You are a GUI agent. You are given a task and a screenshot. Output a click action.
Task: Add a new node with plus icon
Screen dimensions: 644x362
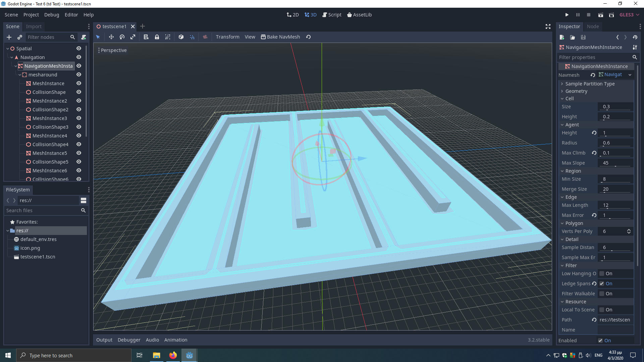point(9,37)
